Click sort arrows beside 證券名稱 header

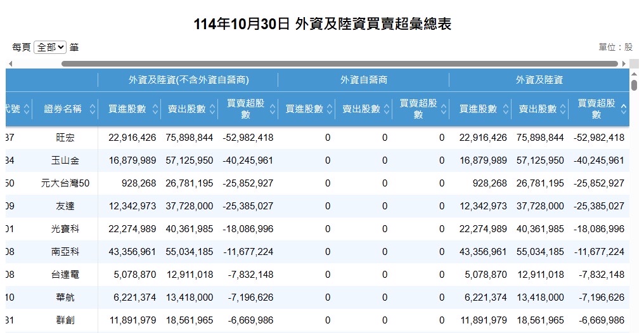pyautogui.click(x=93, y=109)
